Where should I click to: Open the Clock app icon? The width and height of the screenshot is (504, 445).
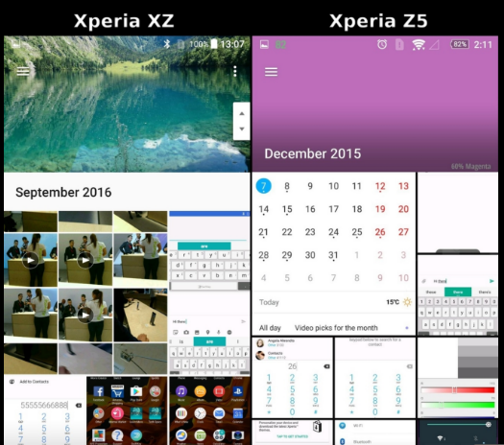pos(200,413)
